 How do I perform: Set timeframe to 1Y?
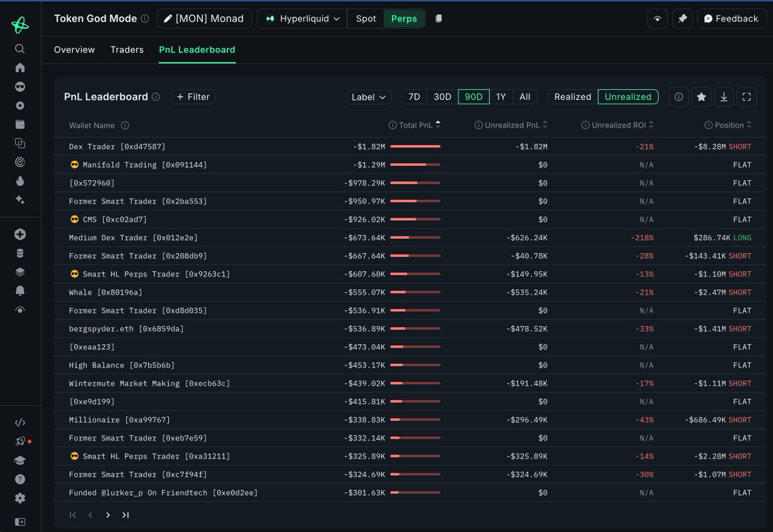(501, 97)
